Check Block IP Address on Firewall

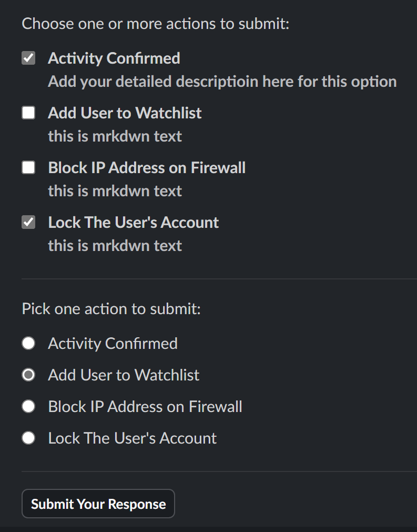tap(28, 167)
